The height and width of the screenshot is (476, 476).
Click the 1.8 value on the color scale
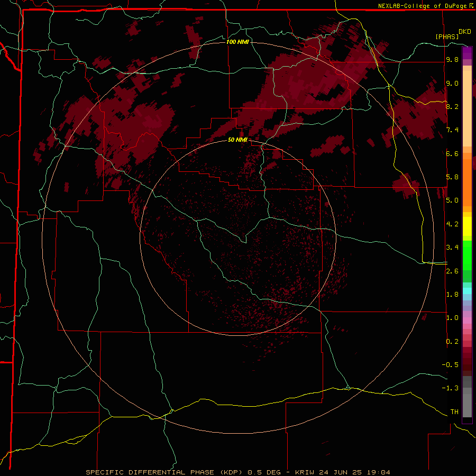[x=452, y=295]
